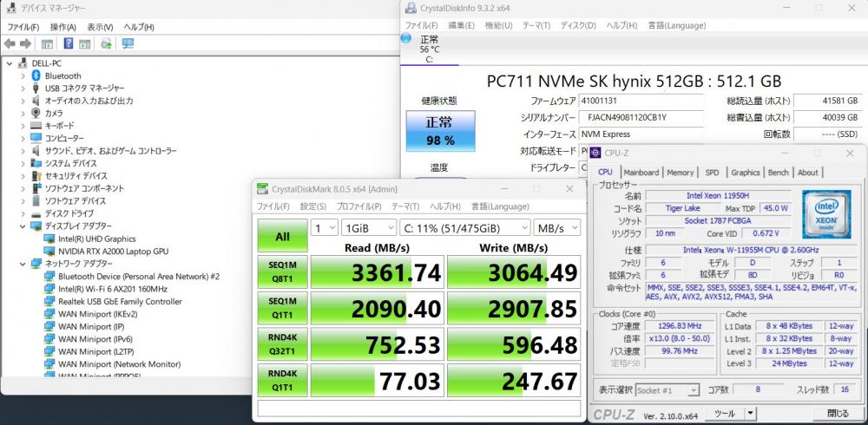Expand the コンピューター category
This screenshot has width=868, height=425.
click(23, 139)
